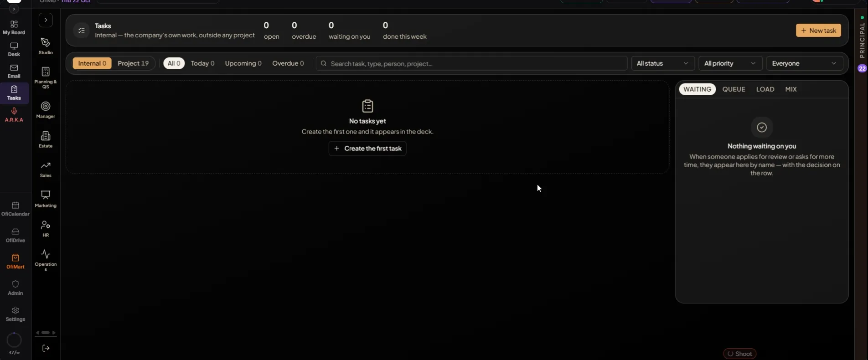The height and width of the screenshot is (360, 868).
Task: Open the Marketing module
Action: coord(46,199)
